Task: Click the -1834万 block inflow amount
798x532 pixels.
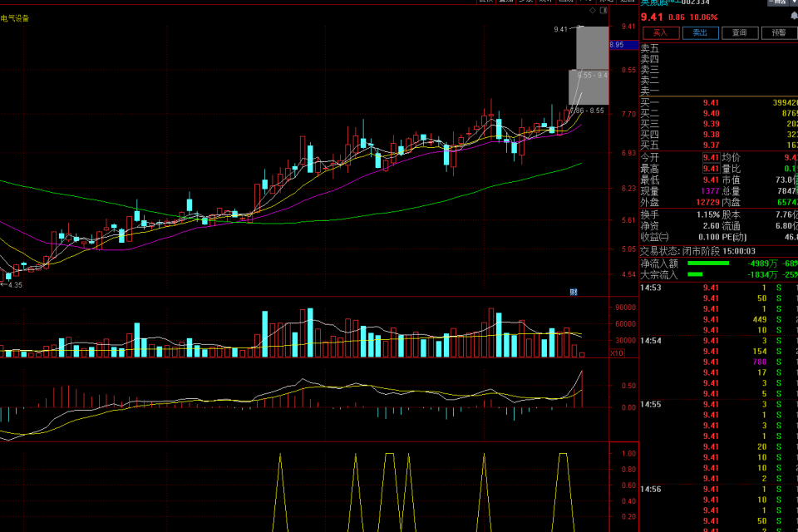Action: tap(762, 275)
